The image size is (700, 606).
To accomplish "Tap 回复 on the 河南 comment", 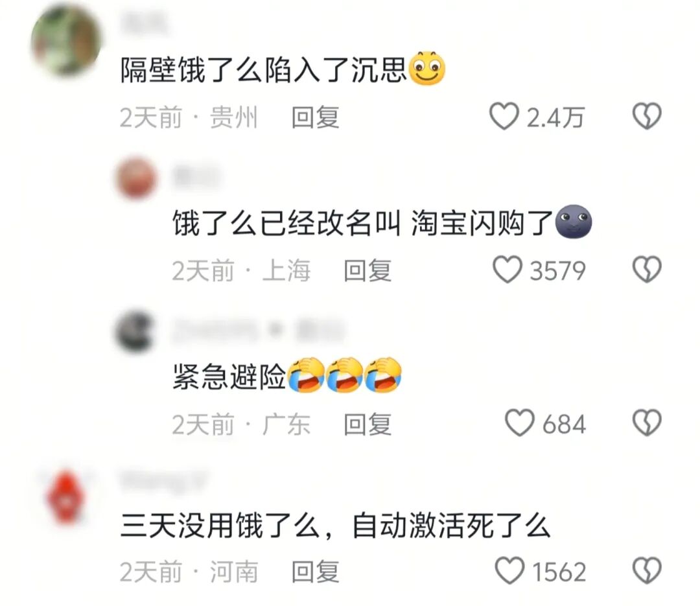I will tap(315, 572).
